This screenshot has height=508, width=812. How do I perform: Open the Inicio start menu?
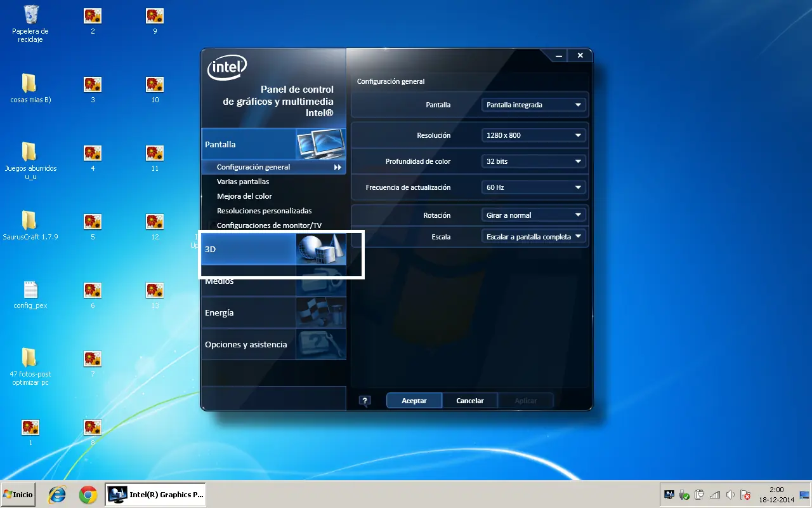[18, 495]
